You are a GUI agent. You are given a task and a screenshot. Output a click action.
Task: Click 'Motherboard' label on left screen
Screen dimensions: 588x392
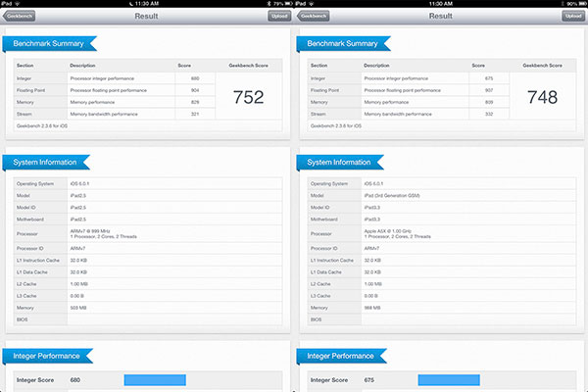click(x=30, y=220)
